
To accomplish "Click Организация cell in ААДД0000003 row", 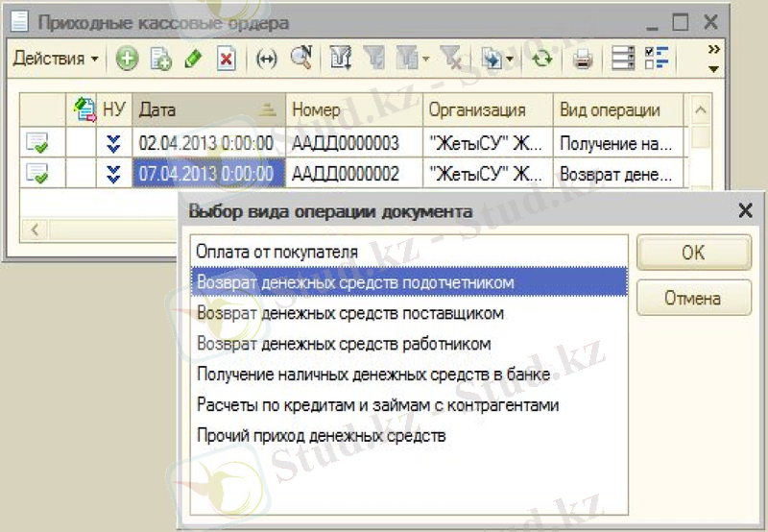I will (488, 143).
